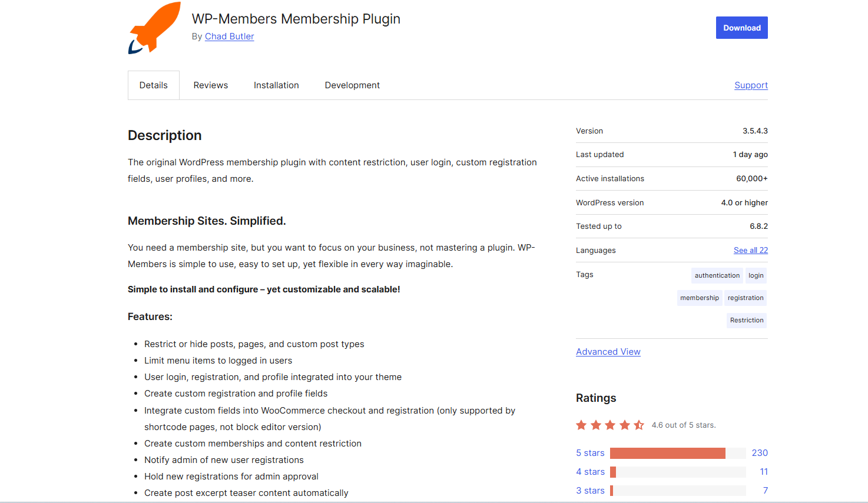This screenshot has width=868, height=503.
Task: Click 'User login, registration, and profile integrated' bullet
Action: click(x=273, y=377)
